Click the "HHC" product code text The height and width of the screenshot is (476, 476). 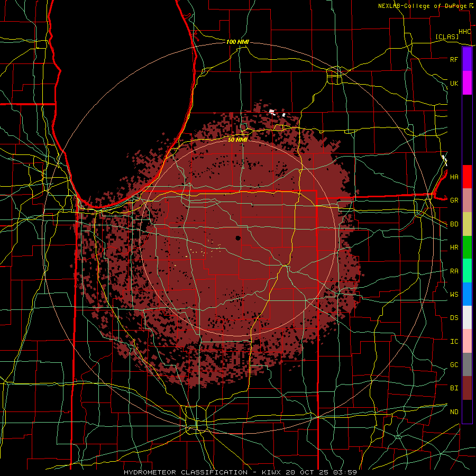(x=464, y=32)
